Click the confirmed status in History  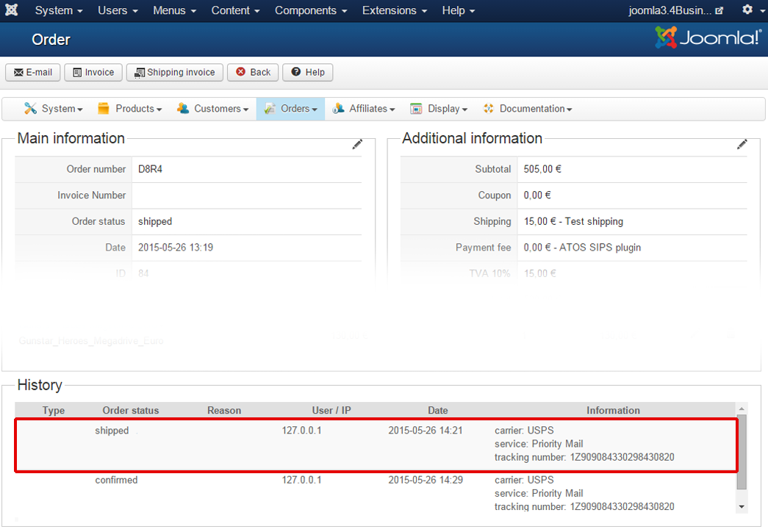click(x=116, y=480)
